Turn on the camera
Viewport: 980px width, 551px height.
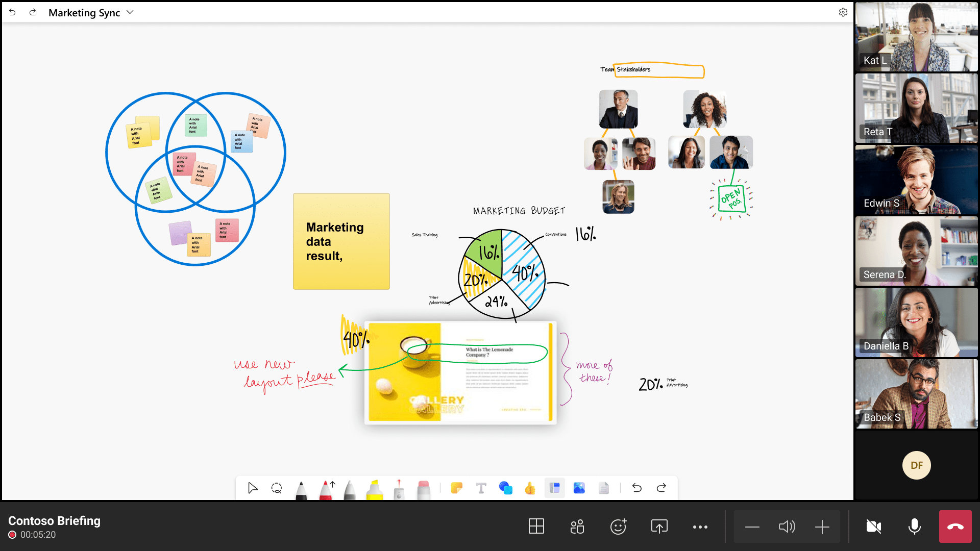[873, 527]
